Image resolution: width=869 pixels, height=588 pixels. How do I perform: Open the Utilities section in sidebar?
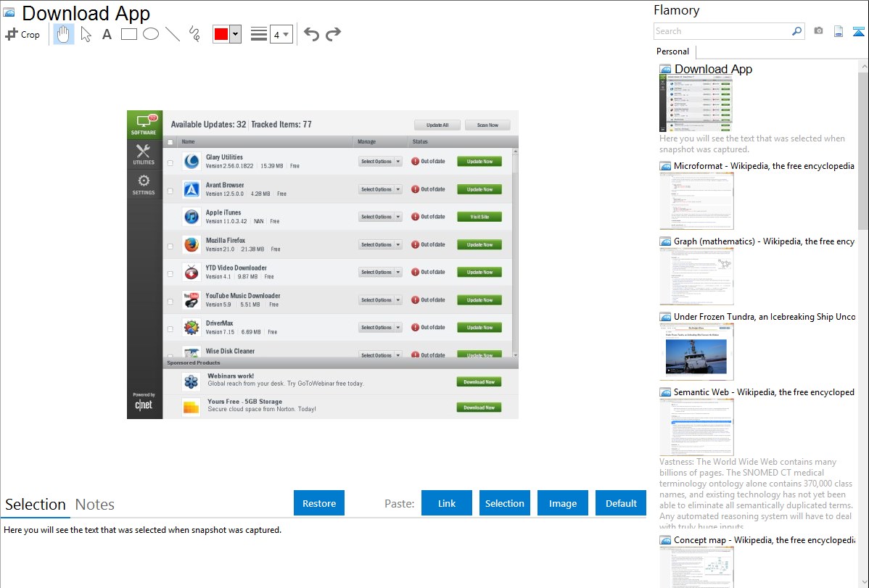click(144, 154)
